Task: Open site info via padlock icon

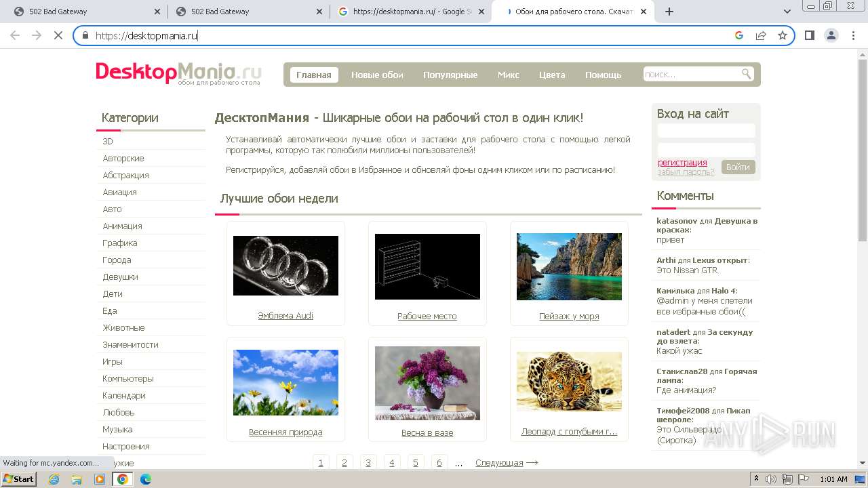Action: [x=85, y=36]
